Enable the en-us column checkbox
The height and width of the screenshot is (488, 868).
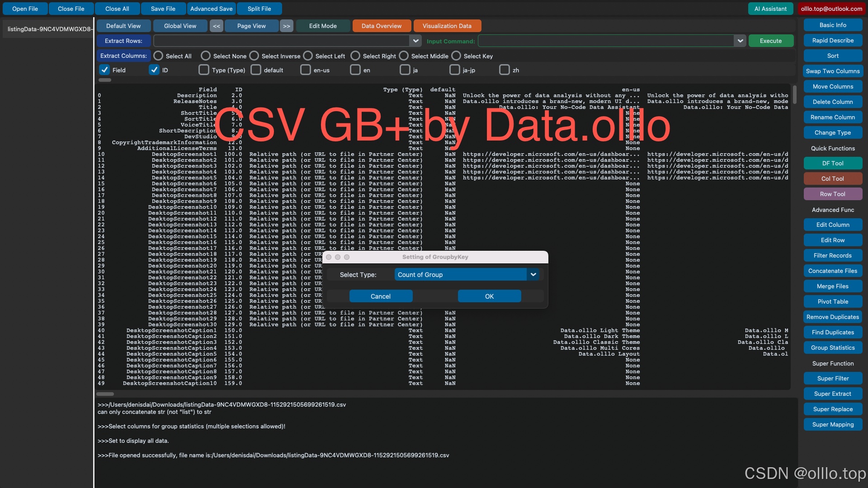pos(306,70)
